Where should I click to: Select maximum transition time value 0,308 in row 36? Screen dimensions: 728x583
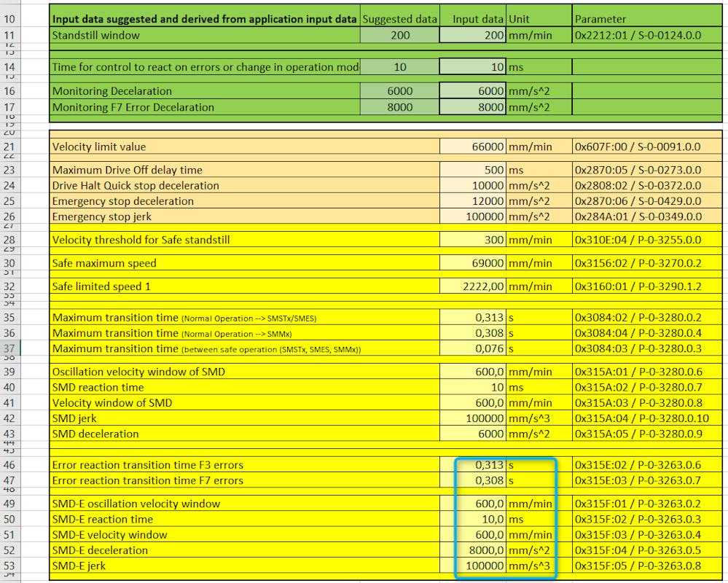click(x=473, y=333)
